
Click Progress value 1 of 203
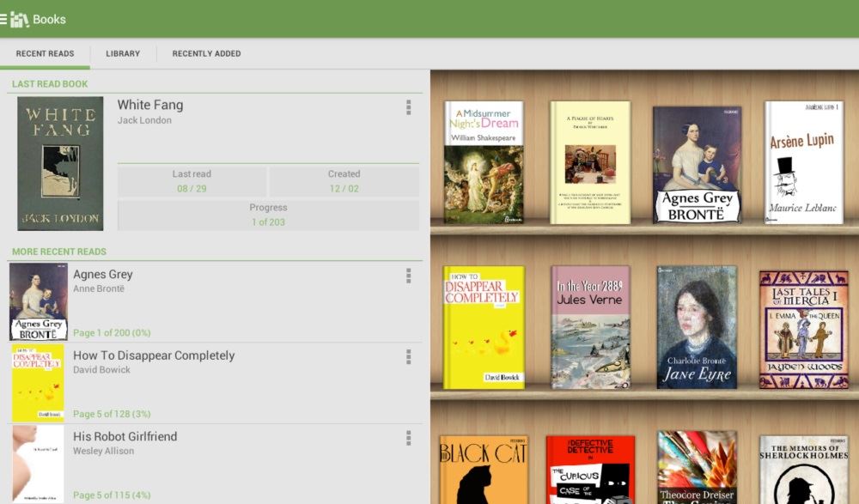(x=268, y=222)
